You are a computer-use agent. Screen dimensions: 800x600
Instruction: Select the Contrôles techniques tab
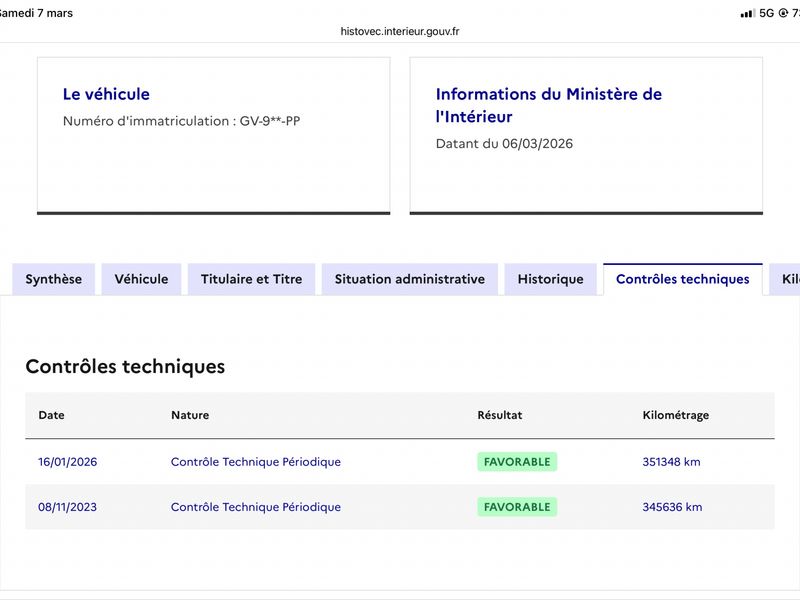point(682,279)
